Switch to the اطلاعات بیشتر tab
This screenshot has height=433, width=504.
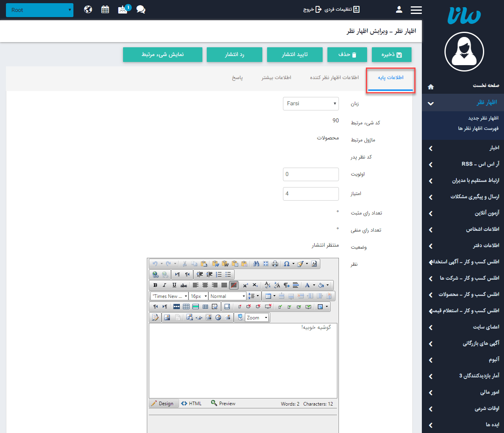pyautogui.click(x=276, y=77)
